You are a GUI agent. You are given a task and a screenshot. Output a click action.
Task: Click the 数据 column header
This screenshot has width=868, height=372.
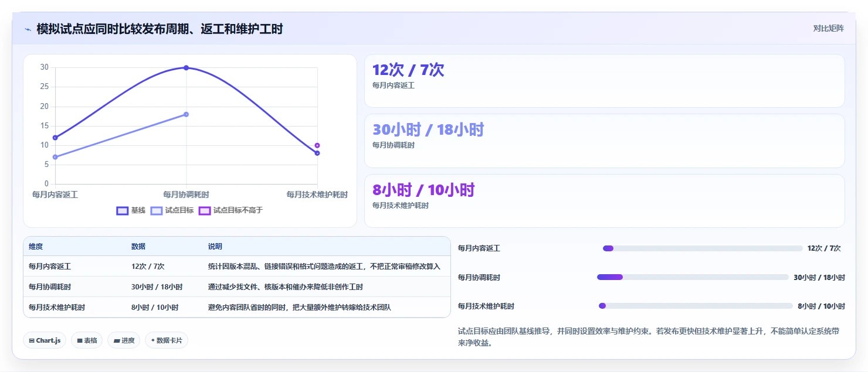pyautogui.click(x=138, y=247)
